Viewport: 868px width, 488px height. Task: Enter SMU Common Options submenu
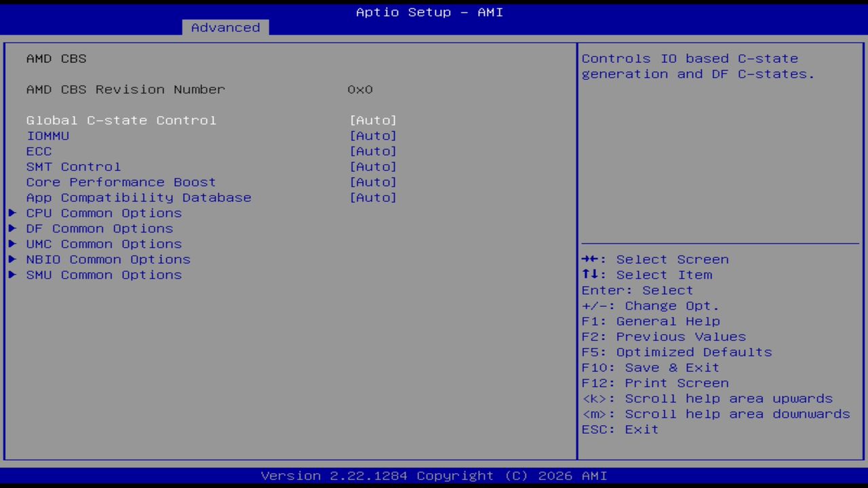coord(104,275)
